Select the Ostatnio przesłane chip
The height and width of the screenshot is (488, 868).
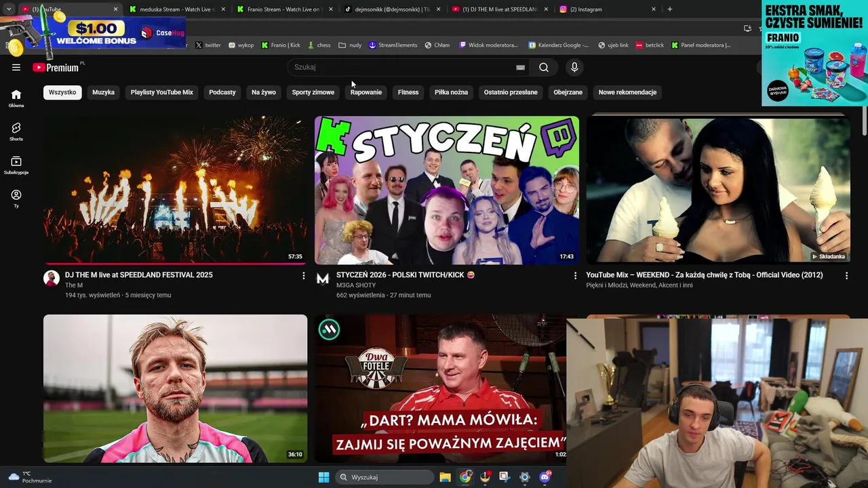[x=511, y=92]
